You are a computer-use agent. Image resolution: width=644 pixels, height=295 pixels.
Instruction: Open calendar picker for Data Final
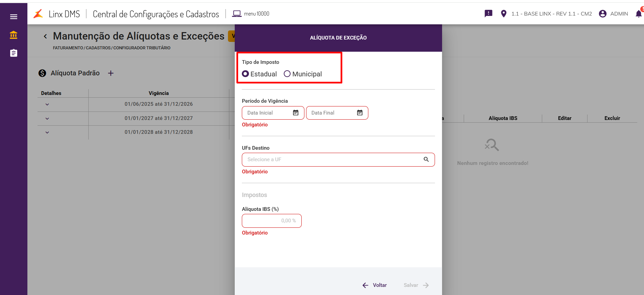(x=360, y=113)
